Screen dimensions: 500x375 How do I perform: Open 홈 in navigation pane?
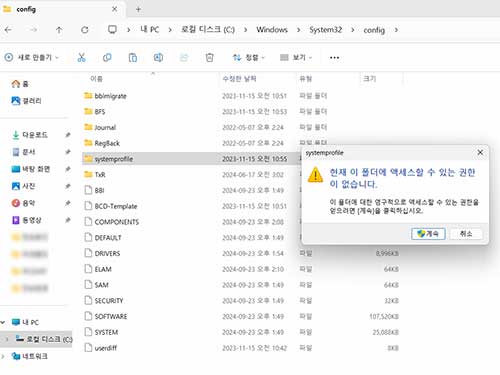coord(20,84)
